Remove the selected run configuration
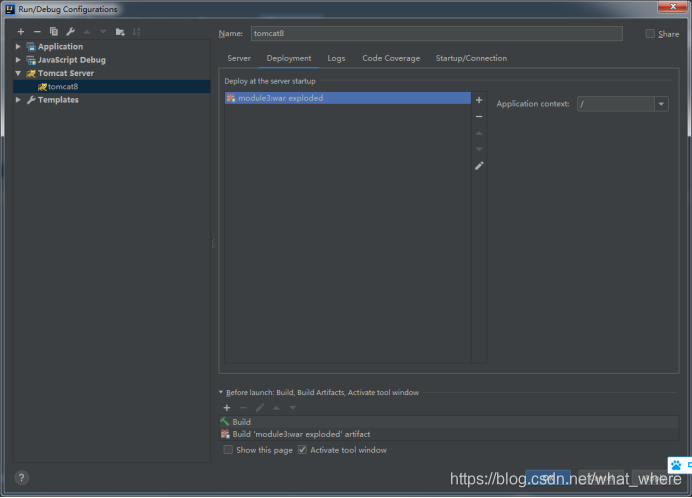 point(37,32)
